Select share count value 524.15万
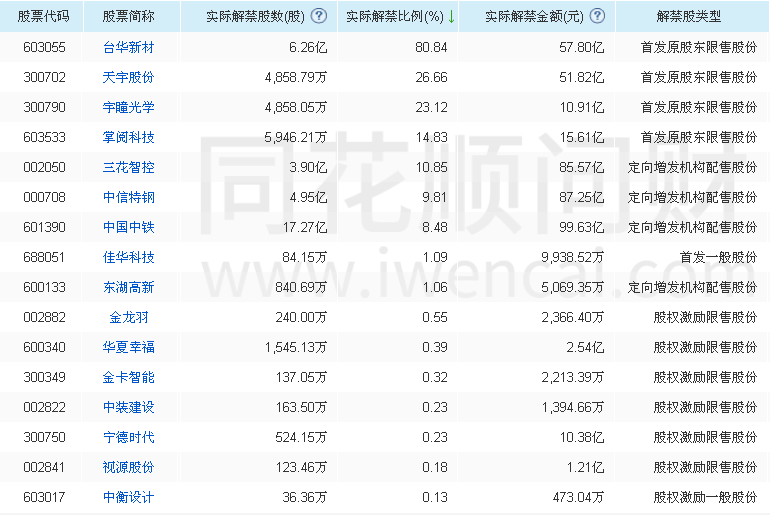 tap(301, 437)
